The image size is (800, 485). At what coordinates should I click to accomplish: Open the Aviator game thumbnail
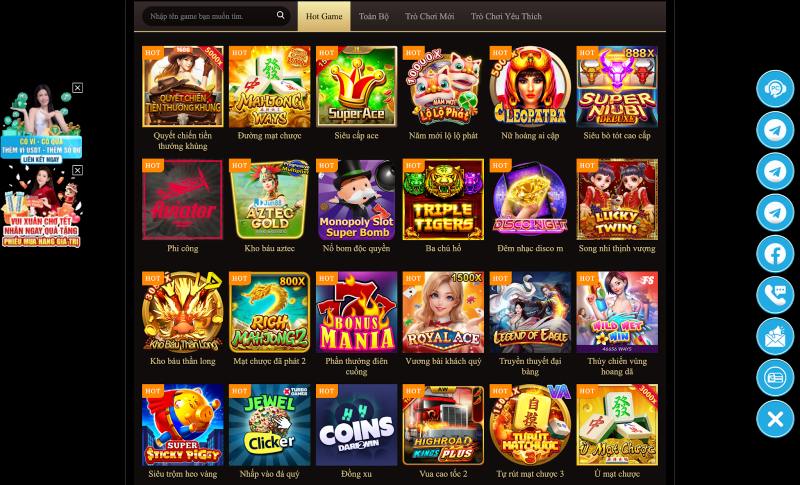(x=183, y=199)
